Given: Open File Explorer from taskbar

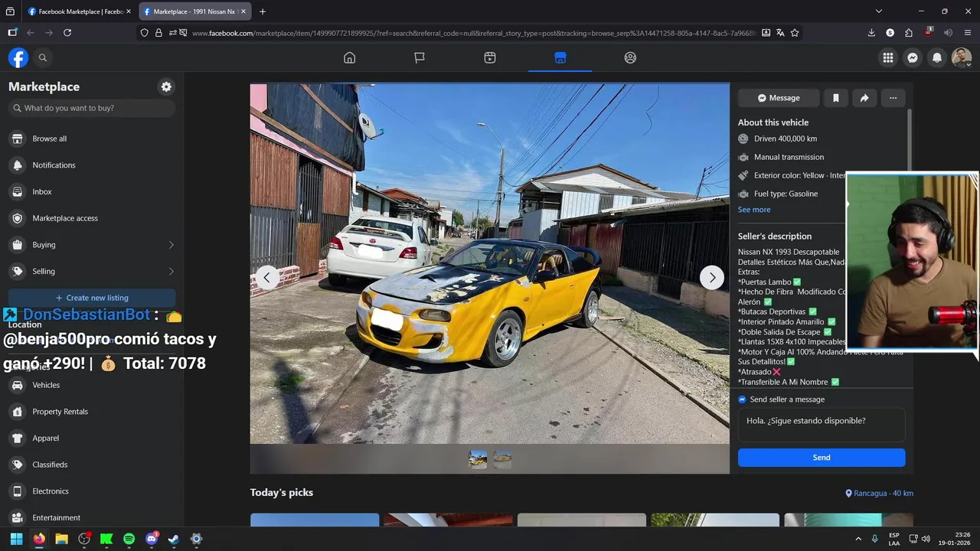Looking at the screenshot, I should tap(61, 539).
